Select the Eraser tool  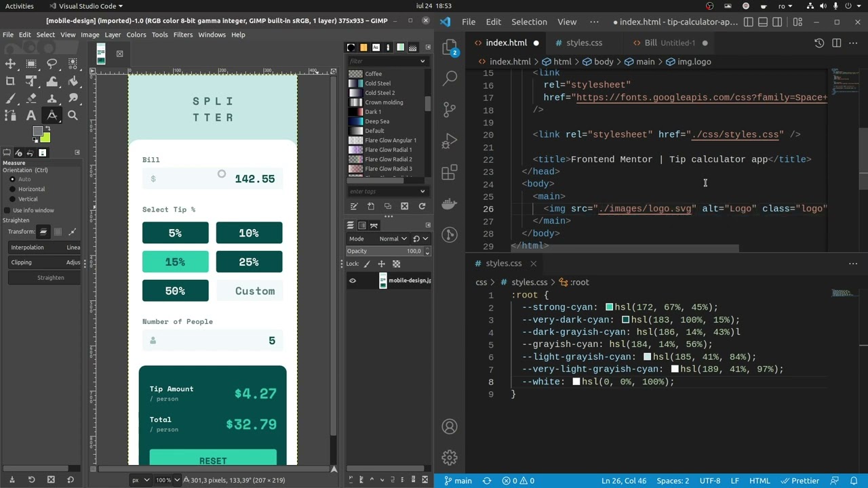tap(31, 98)
